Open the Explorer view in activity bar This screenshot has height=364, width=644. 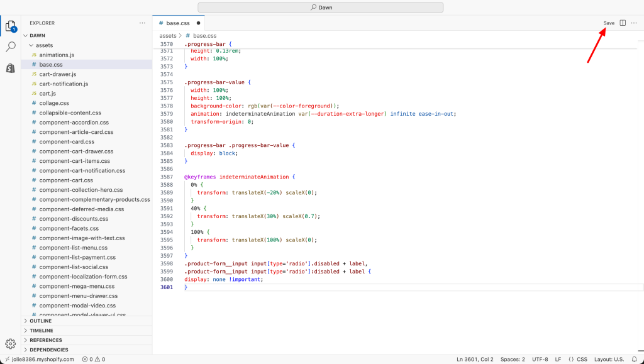pos(11,26)
